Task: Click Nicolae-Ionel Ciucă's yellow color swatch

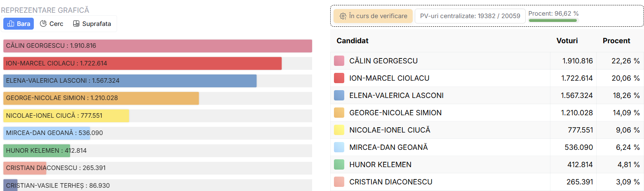Action: coord(339,130)
